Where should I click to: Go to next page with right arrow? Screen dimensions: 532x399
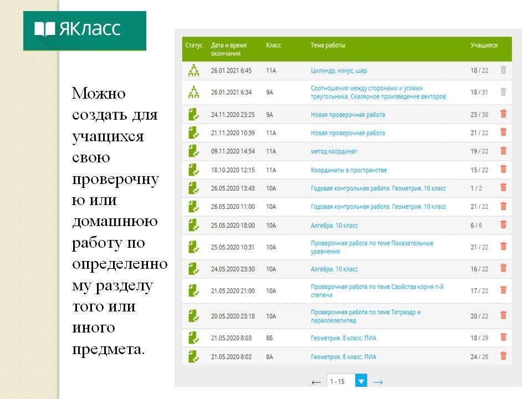378,382
